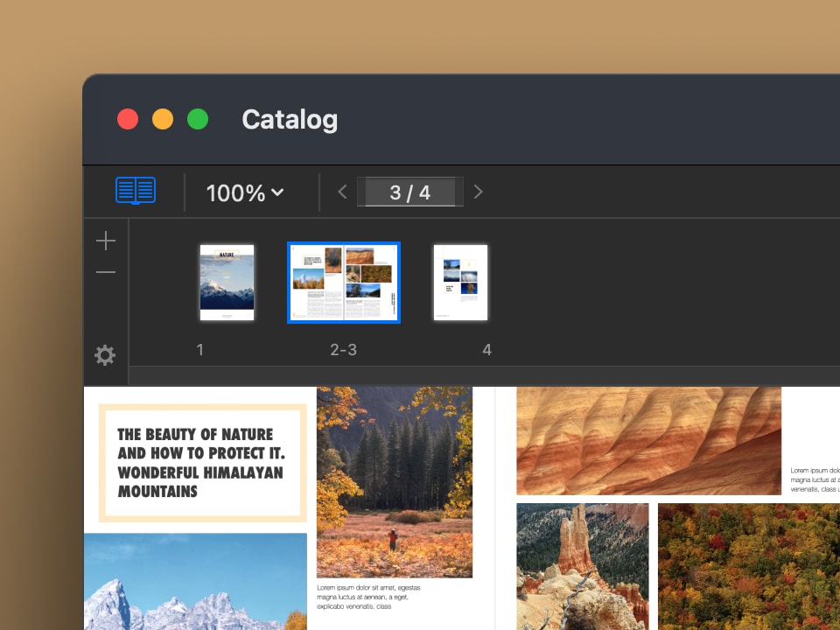The image size is (840, 630).
Task: Select the painted hills desert photo
Action: 648,441
